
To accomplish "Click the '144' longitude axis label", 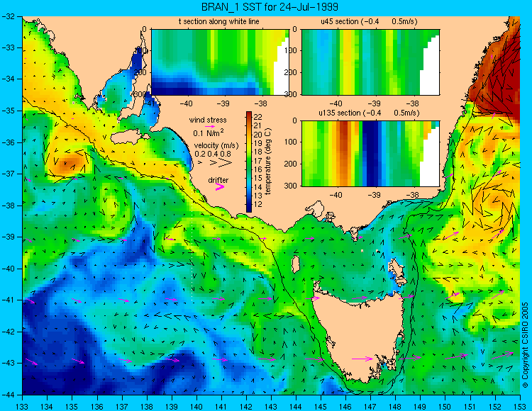I will click(x=296, y=406).
